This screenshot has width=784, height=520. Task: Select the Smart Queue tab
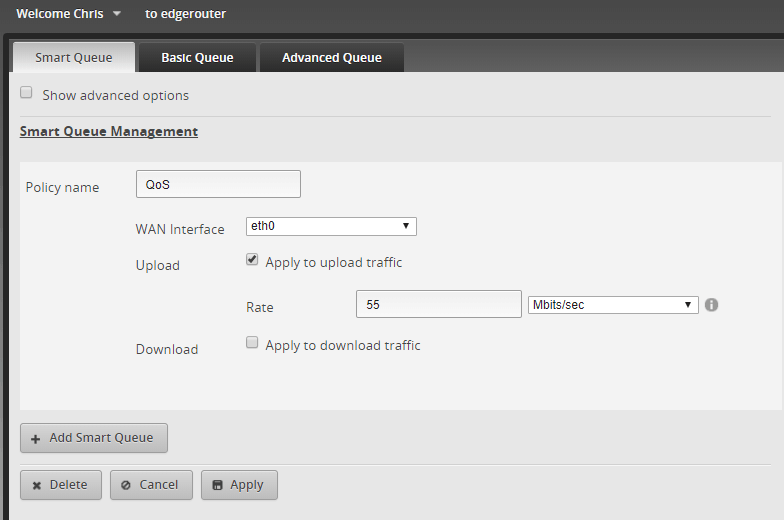(x=73, y=58)
